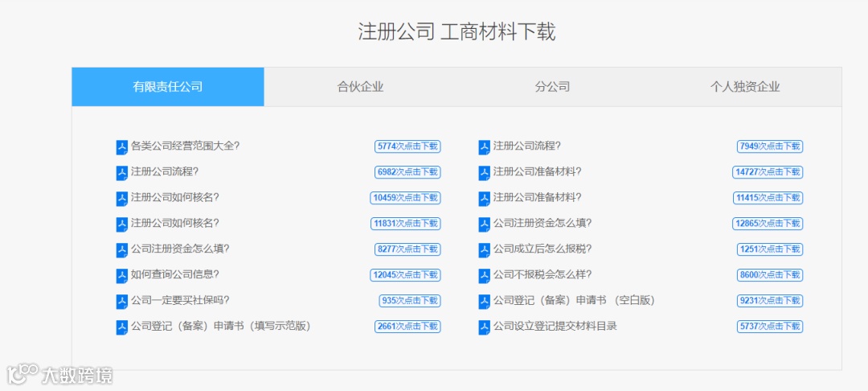Click the 6982次点击下载 button
The image size is (868, 391).
(x=407, y=172)
